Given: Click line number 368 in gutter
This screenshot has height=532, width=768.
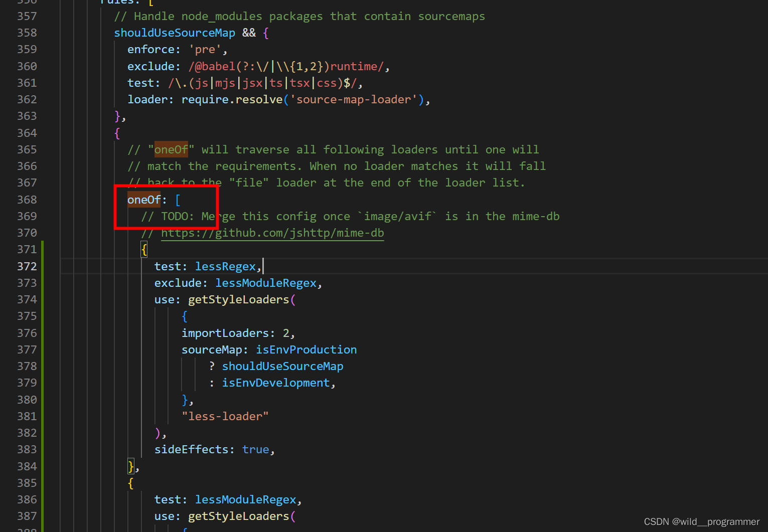Looking at the screenshot, I should coord(27,200).
